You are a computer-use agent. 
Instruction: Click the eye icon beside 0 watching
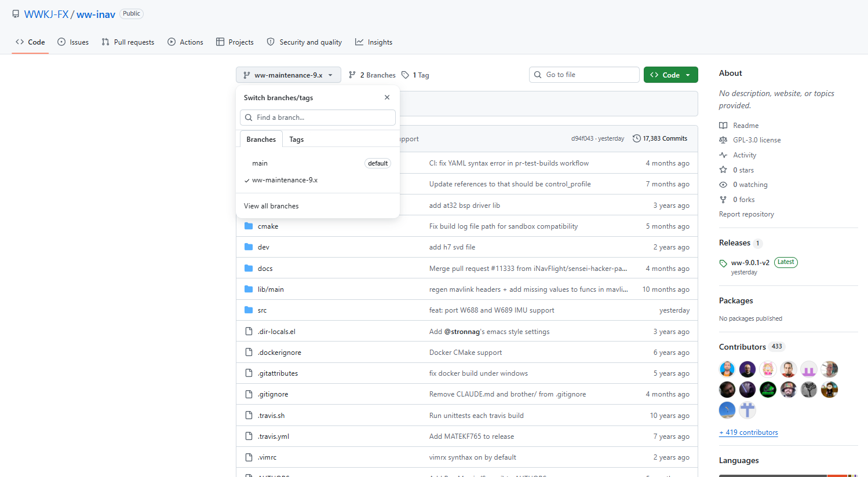tap(723, 185)
